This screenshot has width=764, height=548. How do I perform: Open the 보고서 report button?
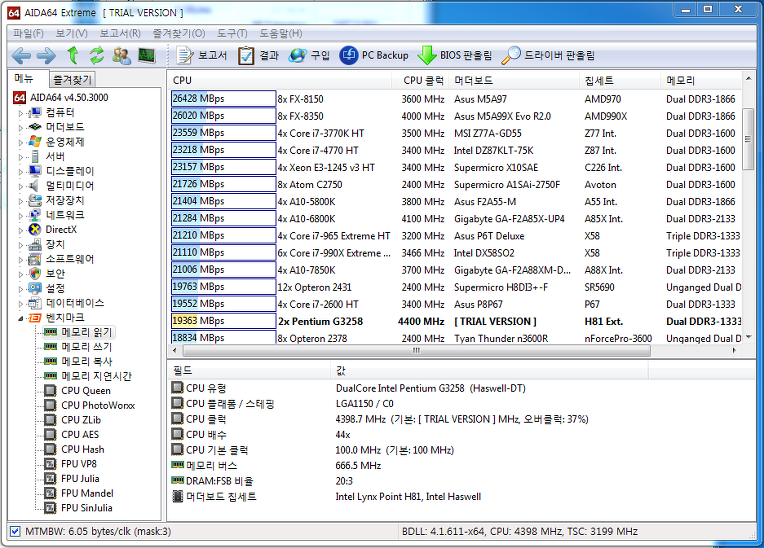click(201, 56)
